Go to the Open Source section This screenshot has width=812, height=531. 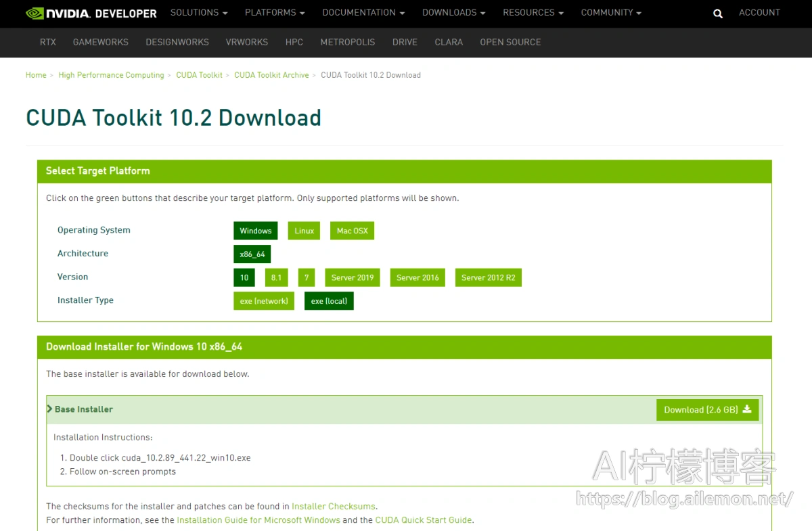(x=510, y=42)
